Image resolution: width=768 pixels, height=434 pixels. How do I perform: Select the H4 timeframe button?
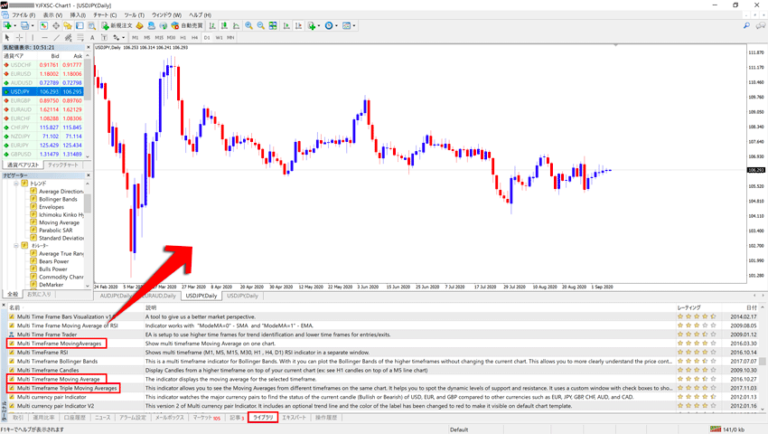pos(193,38)
